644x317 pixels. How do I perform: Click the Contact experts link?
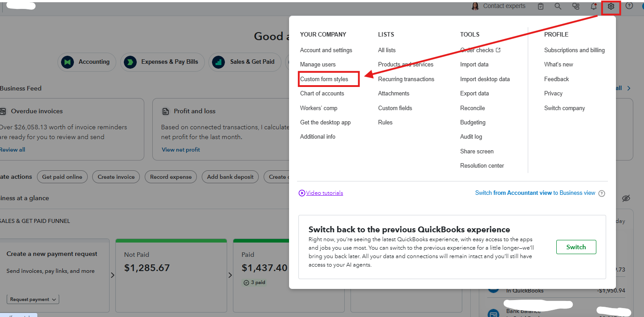pos(504,6)
